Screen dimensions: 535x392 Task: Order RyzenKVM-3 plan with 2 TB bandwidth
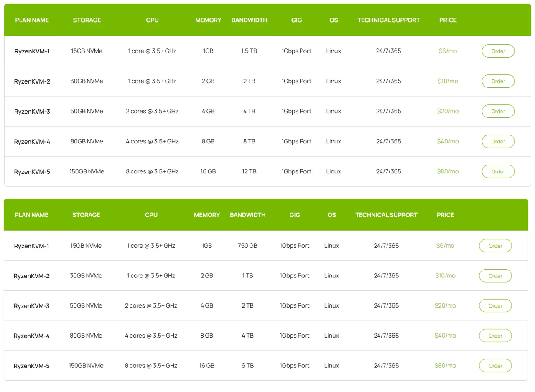pos(495,305)
